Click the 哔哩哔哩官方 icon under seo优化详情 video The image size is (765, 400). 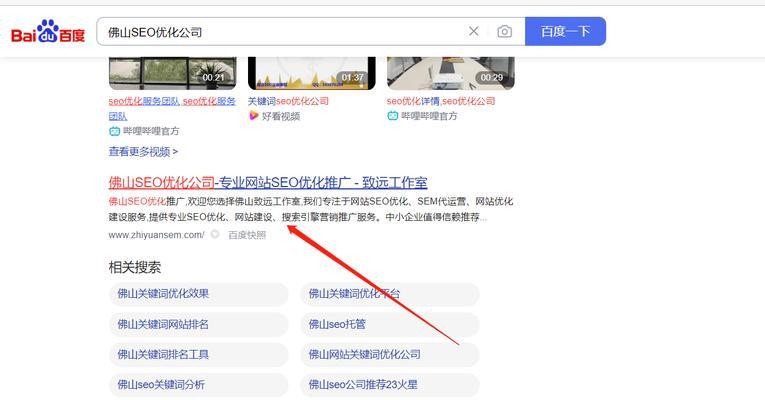pyautogui.click(x=393, y=116)
